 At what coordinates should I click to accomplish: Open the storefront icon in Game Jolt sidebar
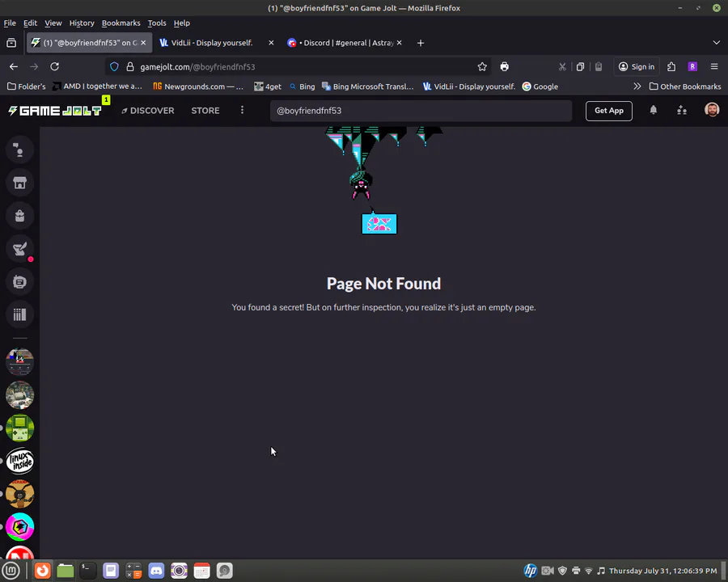19,183
